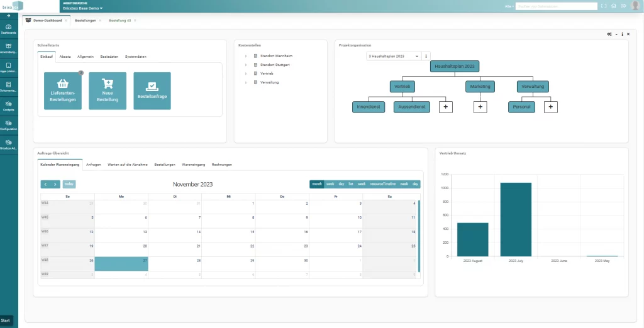Viewport: 644px width, 328px height.
Task: Expand the Vertrieb cost center node
Action: pyautogui.click(x=246, y=74)
